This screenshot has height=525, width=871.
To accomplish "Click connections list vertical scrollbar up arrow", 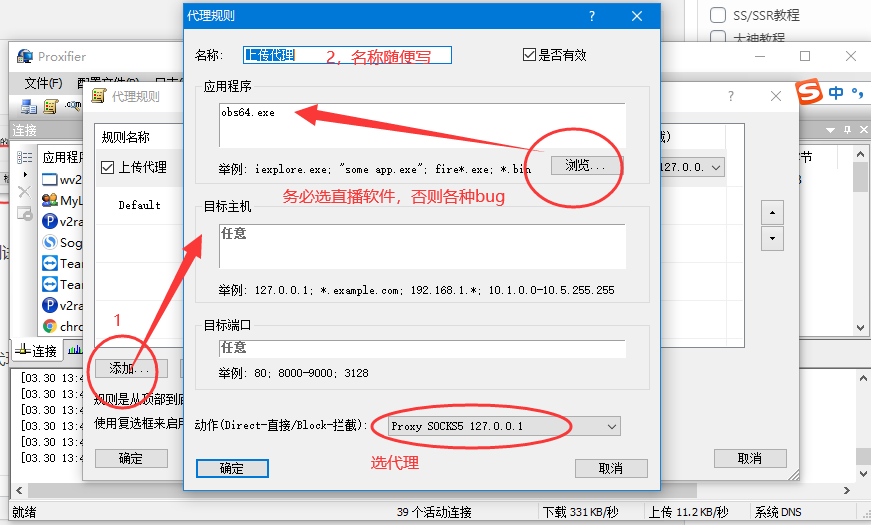I will click(860, 153).
